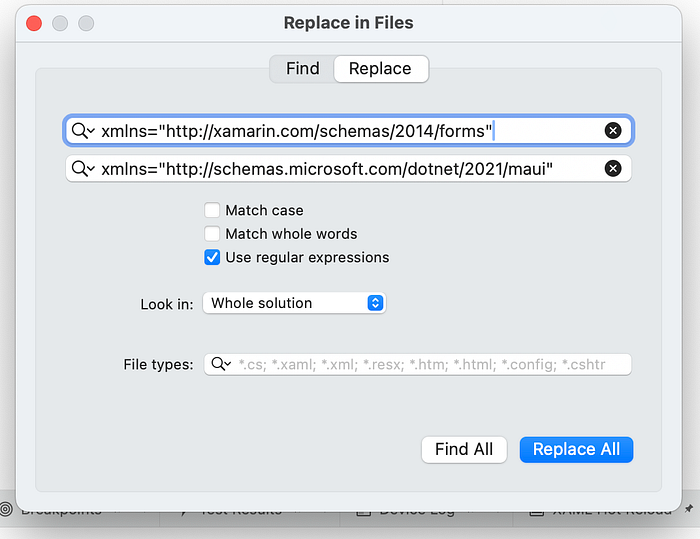Viewport: 700px width, 539px height.
Task: Enable the Match case checkbox
Action: [x=212, y=211]
